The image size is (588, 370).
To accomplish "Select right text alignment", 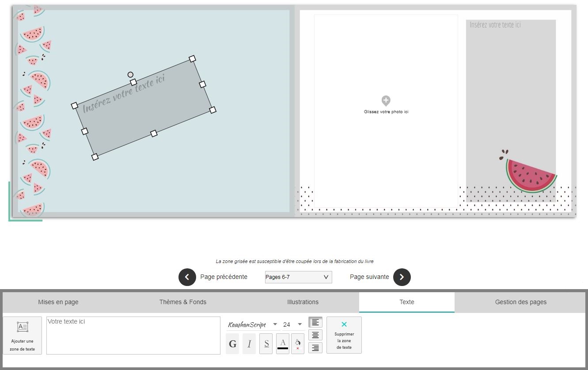I will pos(315,348).
